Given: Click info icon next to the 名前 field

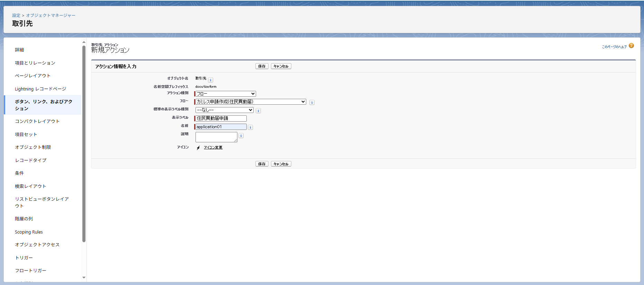Looking at the screenshot, I should coord(250,127).
